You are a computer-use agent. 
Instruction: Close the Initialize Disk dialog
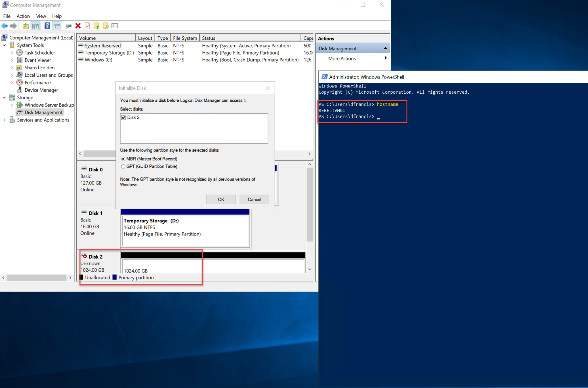tap(268, 88)
